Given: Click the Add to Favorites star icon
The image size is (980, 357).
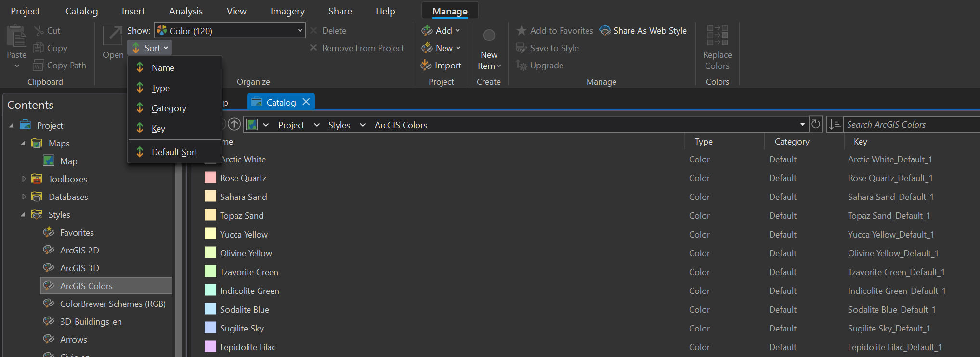Looking at the screenshot, I should 521,30.
